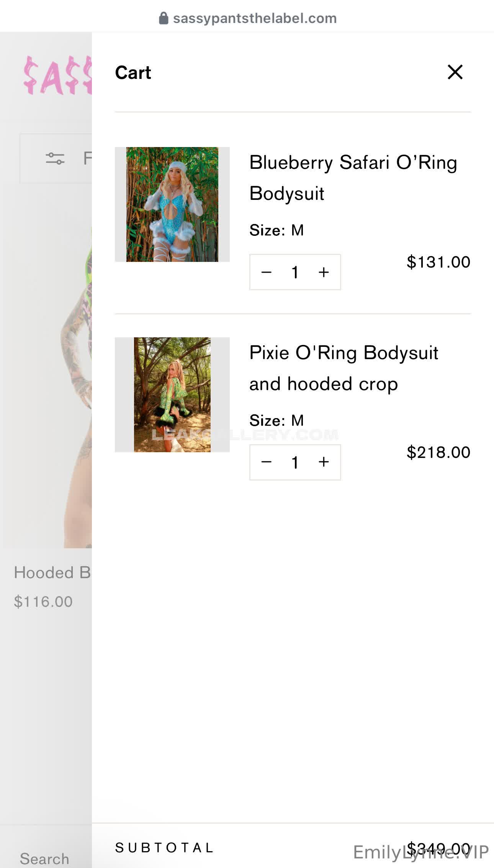Close the Cart panel with the X

[455, 72]
